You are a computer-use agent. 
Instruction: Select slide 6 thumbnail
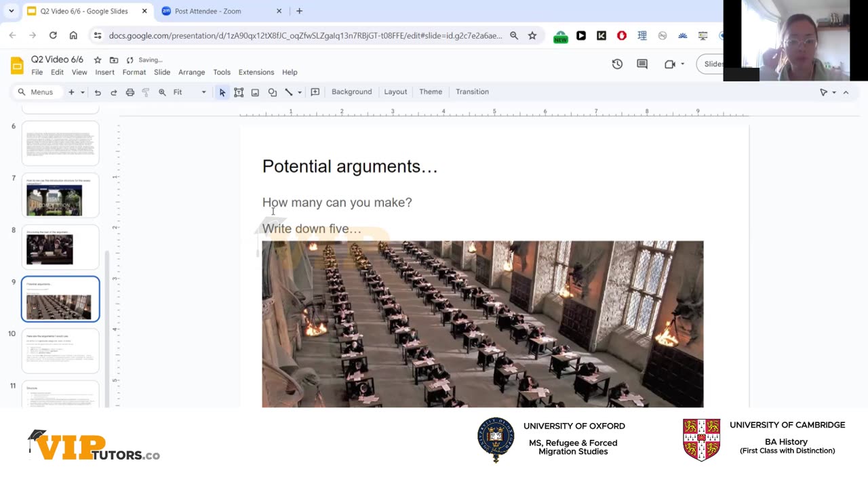(60, 143)
